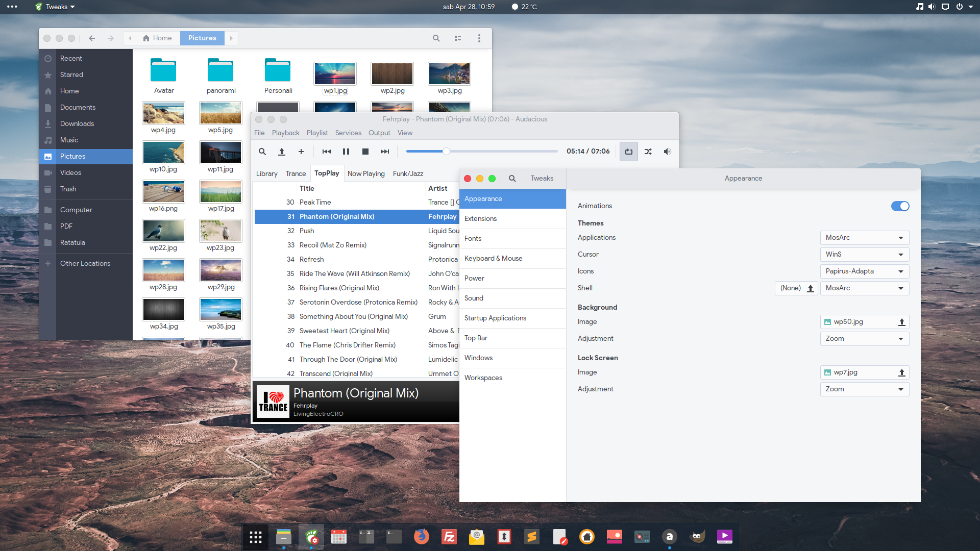Select the wp3.jpg thumbnail
Screen dimensions: 980x551
[x=449, y=74]
